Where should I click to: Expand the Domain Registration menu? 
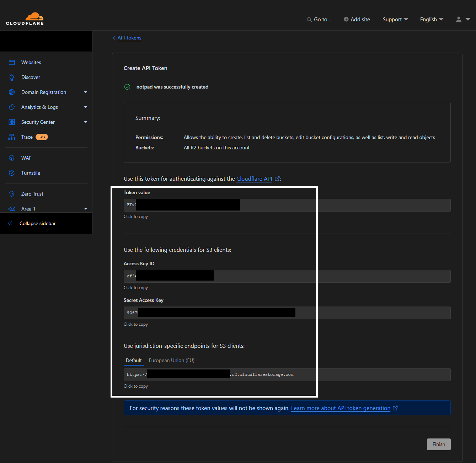pyautogui.click(x=86, y=92)
